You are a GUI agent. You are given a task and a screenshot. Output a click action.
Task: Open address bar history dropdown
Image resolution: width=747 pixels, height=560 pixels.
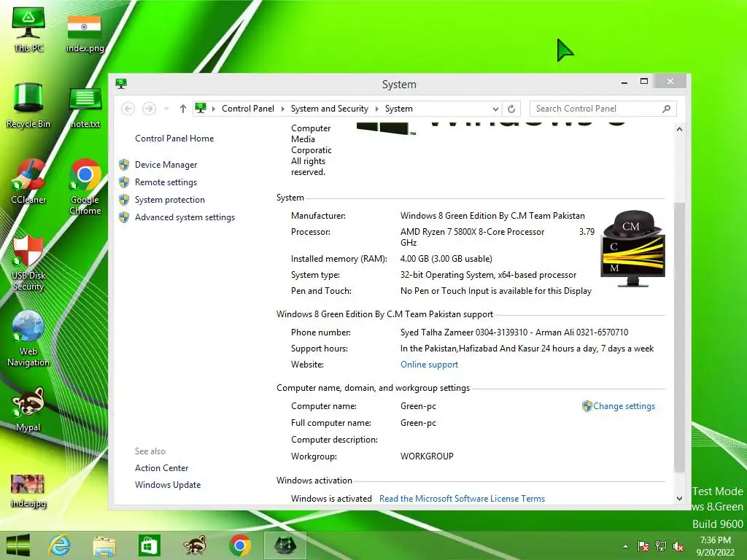coord(495,109)
